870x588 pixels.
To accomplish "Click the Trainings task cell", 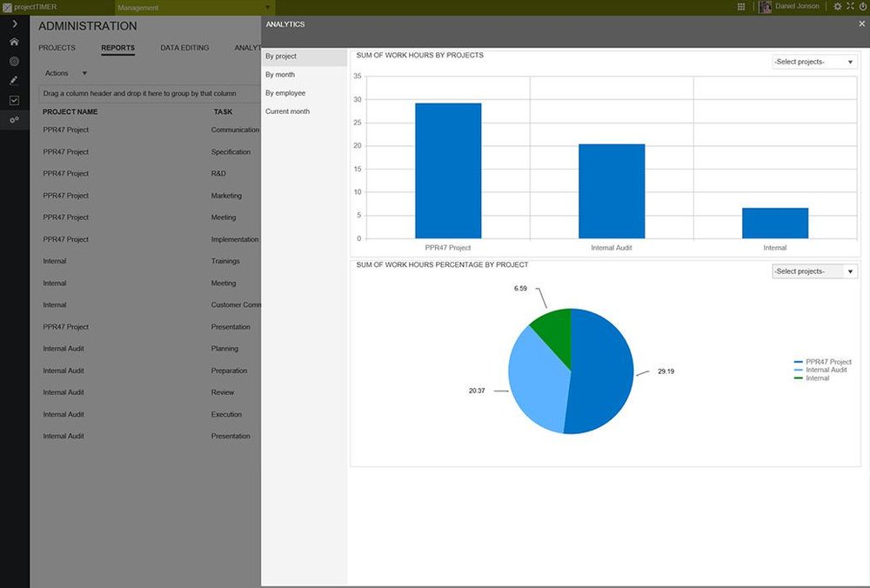I will coord(225,261).
